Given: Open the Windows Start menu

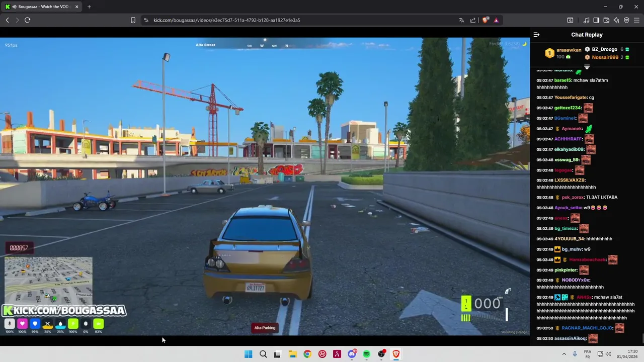Looking at the screenshot, I should (x=248, y=354).
